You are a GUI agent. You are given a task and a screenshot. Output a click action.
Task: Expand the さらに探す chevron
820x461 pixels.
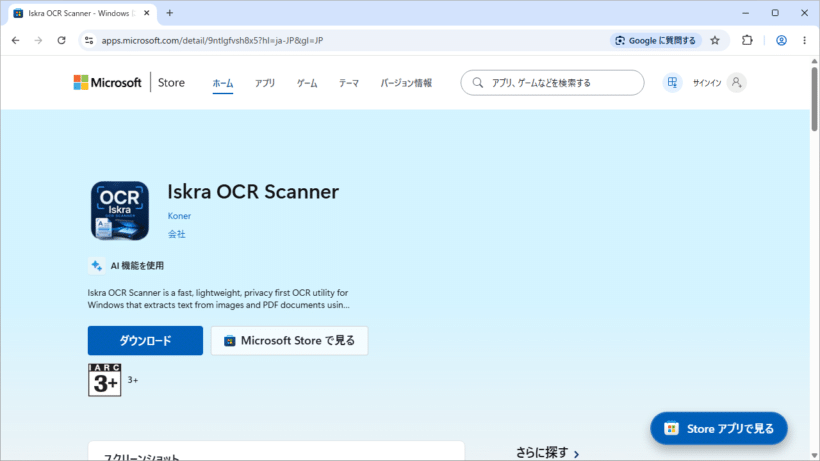click(576, 454)
